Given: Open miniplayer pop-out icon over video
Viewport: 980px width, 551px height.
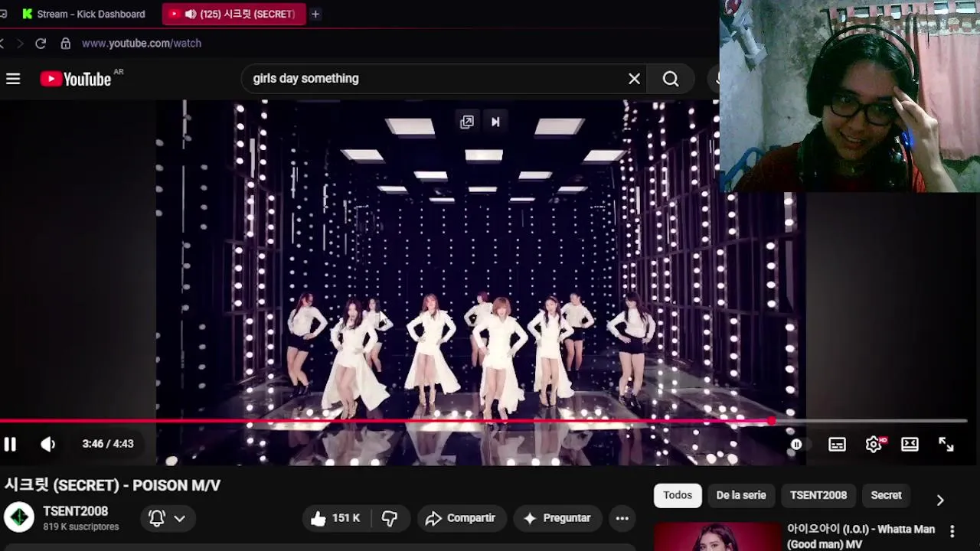Looking at the screenshot, I should click(x=467, y=122).
